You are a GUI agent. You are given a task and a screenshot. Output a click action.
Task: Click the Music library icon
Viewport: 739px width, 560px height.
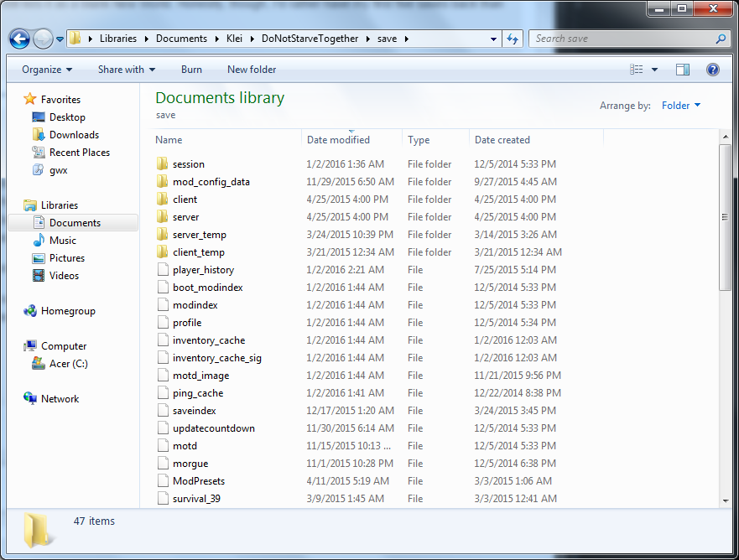tap(39, 241)
